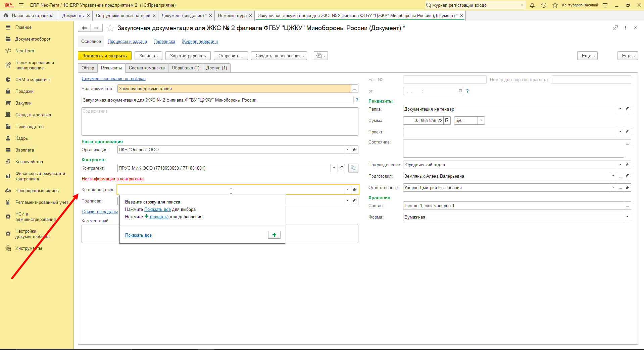Go back with left arrow button
Viewport: 644px width, 350px height.
(x=84, y=28)
